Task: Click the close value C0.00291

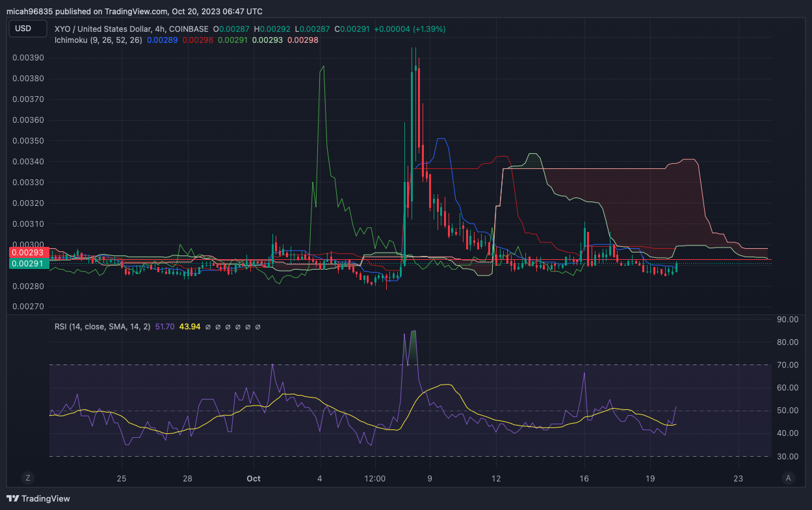Action: coord(351,29)
